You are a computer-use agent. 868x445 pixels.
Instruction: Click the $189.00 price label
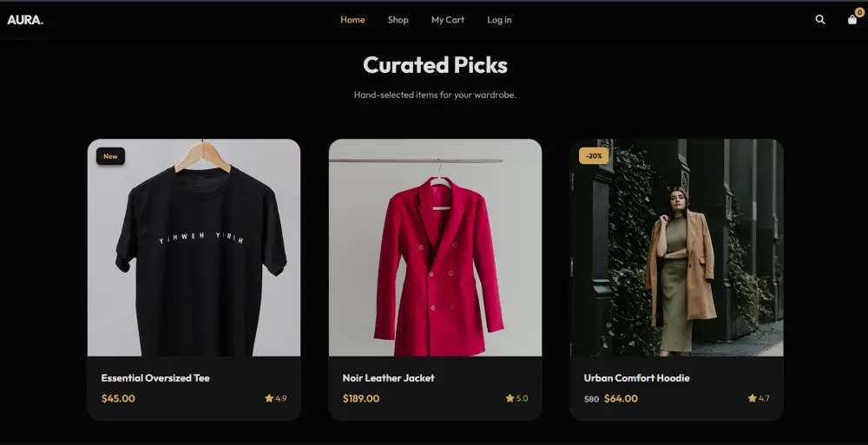[x=361, y=398]
